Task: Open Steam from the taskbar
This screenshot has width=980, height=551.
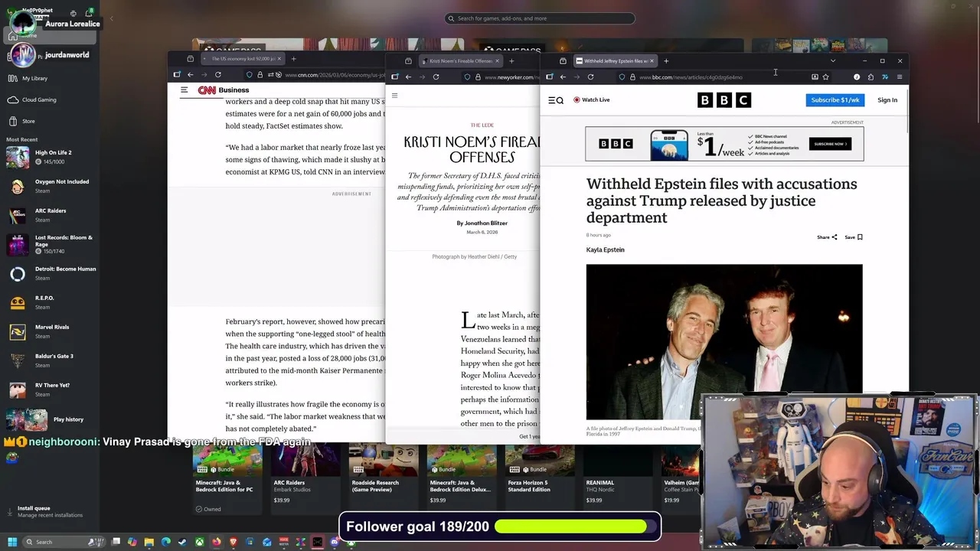Action: click(182, 542)
